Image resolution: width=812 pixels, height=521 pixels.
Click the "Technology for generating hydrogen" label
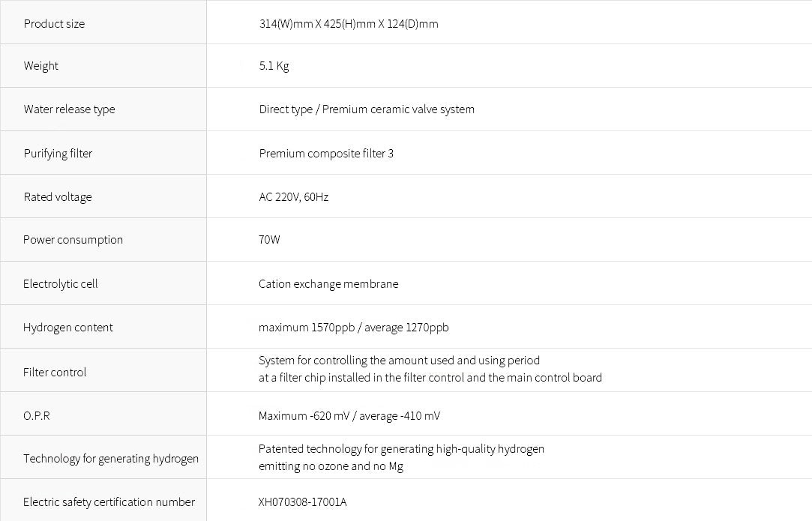click(x=111, y=459)
